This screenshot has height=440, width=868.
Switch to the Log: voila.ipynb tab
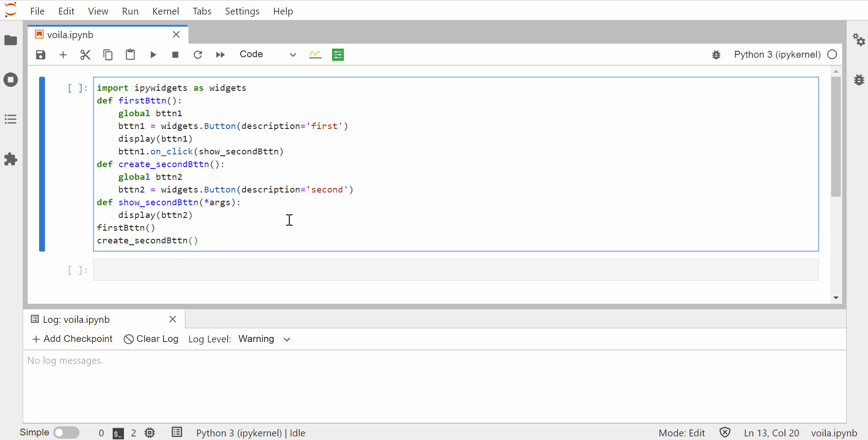pos(75,319)
